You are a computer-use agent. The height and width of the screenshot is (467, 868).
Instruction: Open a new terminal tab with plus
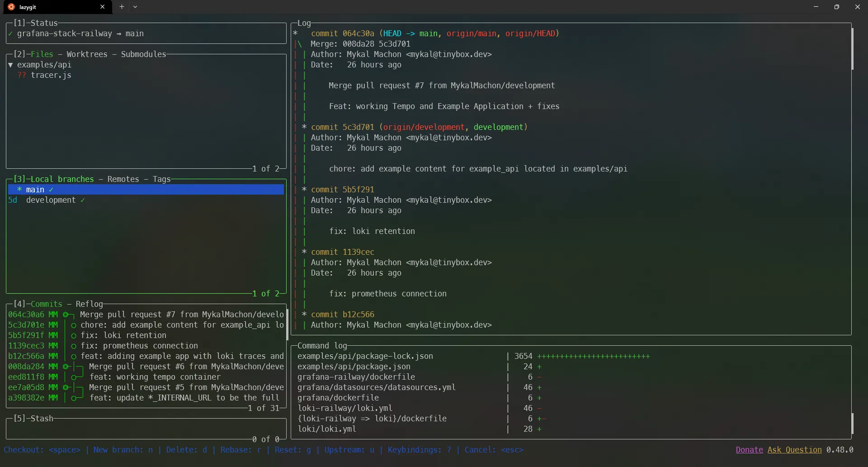pyautogui.click(x=122, y=7)
